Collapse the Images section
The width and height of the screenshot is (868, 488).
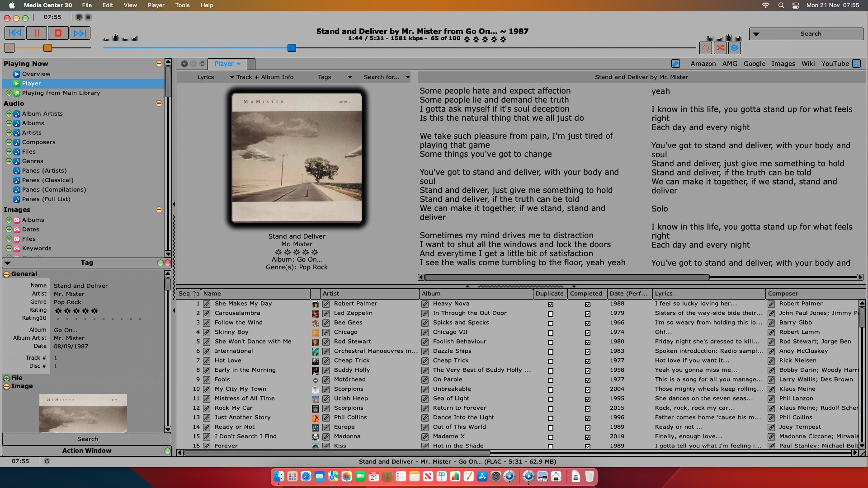[x=159, y=210]
